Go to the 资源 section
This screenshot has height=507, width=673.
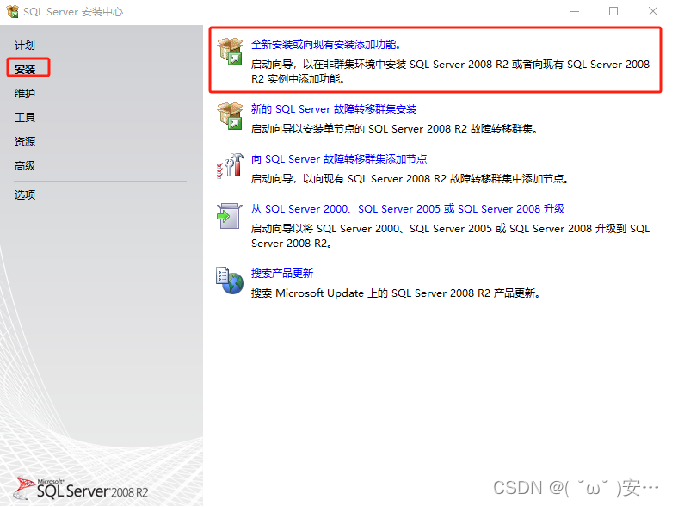tap(24, 141)
